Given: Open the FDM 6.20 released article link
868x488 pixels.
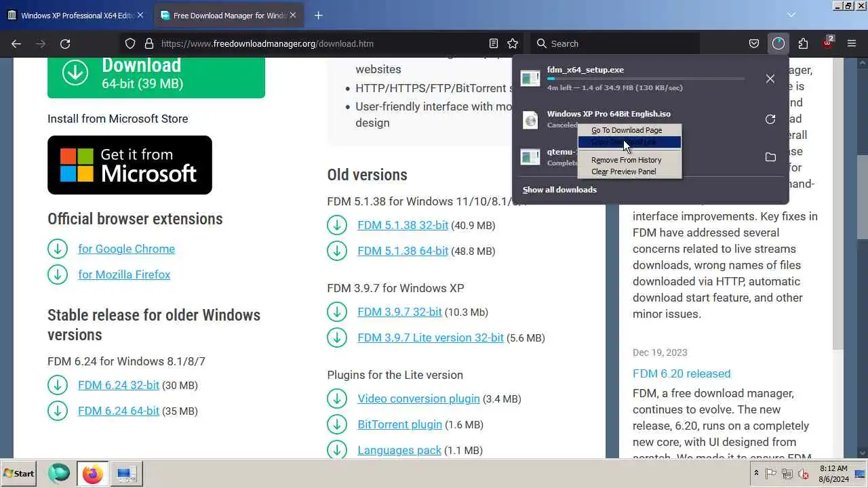Looking at the screenshot, I should pos(682,373).
